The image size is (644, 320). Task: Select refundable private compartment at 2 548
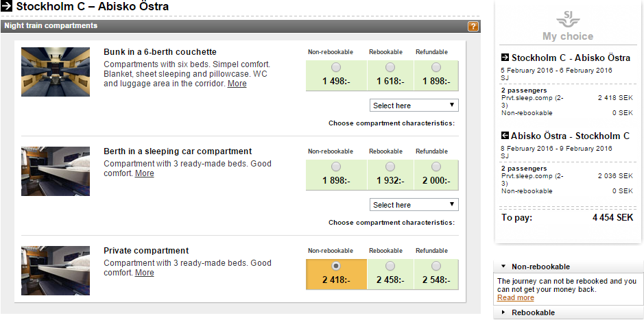pyautogui.click(x=436, y=266)
